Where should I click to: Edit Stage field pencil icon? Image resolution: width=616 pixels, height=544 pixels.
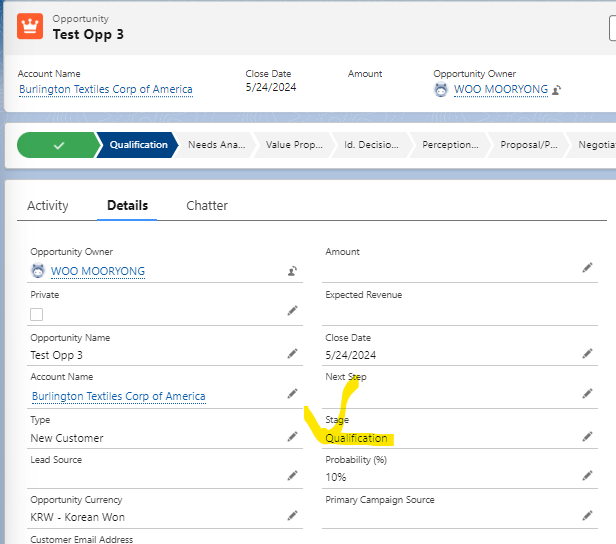click(x=587, y=436)
